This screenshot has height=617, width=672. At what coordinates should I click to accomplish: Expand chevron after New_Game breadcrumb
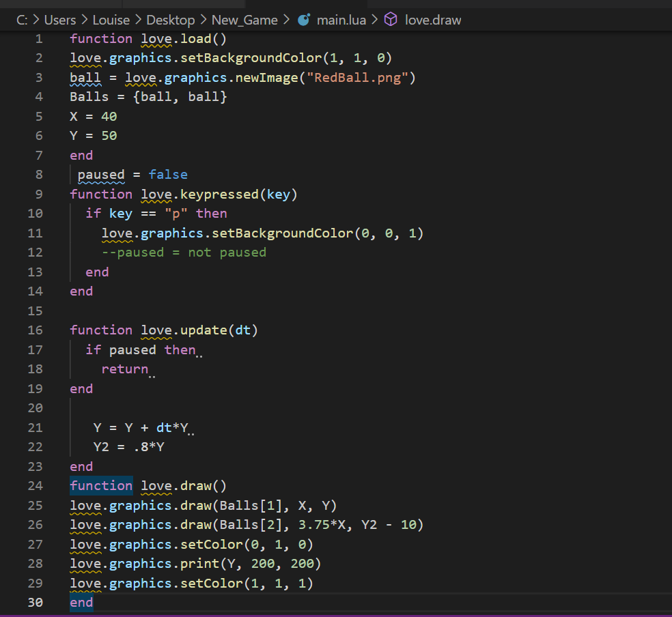click(287, 20)
